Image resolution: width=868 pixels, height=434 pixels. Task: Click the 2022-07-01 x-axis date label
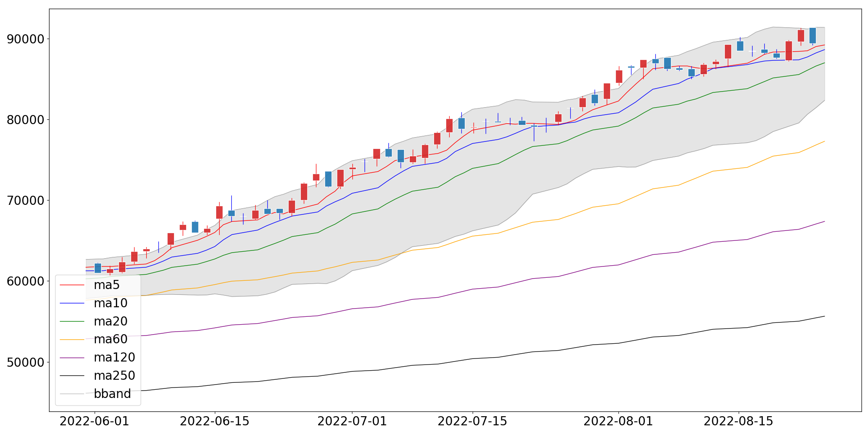tap(352, 421)
